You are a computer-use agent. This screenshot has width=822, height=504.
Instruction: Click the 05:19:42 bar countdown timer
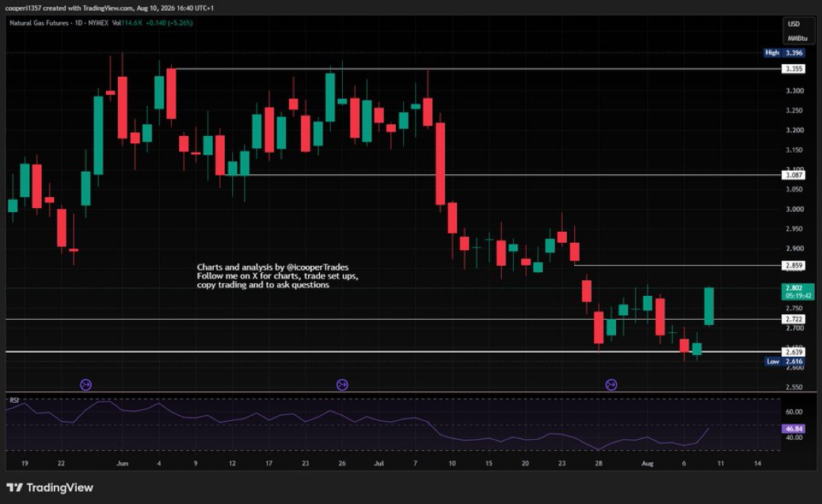(798, 296)
